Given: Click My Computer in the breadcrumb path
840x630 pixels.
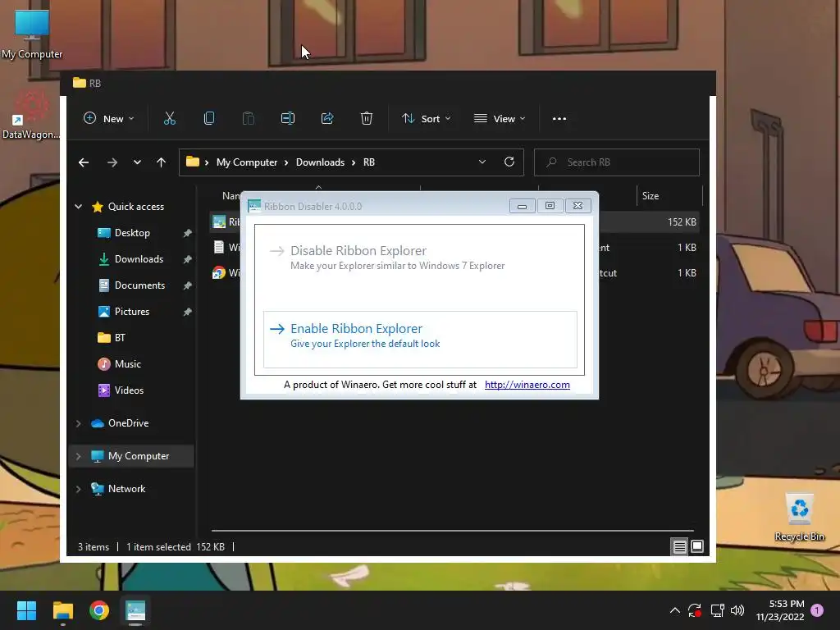Looking at the screenshot, I should 247,162.
